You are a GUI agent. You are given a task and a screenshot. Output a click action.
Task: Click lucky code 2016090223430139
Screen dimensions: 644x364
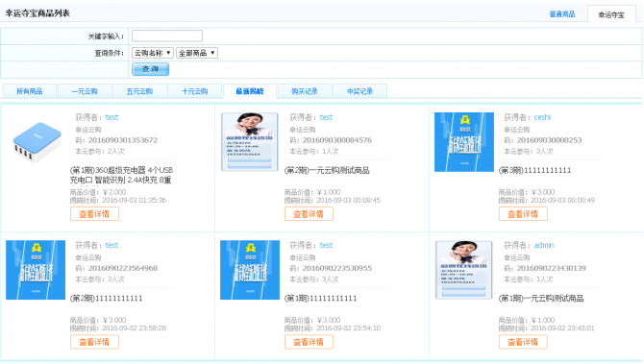coord(552,268)
